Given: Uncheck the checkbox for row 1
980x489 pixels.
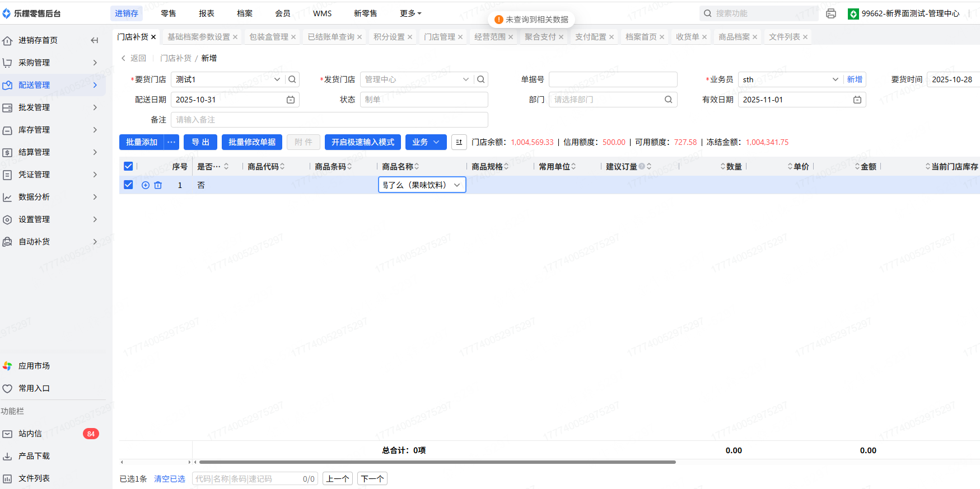Looking at the screenshot, I should (x=128, y=185).
